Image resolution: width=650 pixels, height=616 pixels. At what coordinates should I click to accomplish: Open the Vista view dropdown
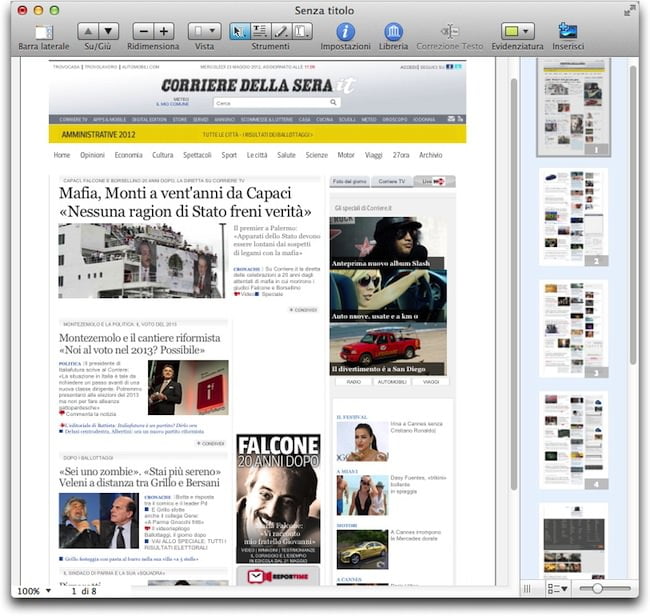(204, 32)
